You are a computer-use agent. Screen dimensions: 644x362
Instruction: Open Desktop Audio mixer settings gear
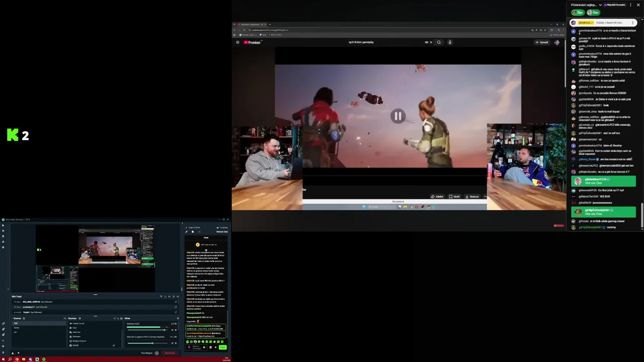click(x=176, y=330)
